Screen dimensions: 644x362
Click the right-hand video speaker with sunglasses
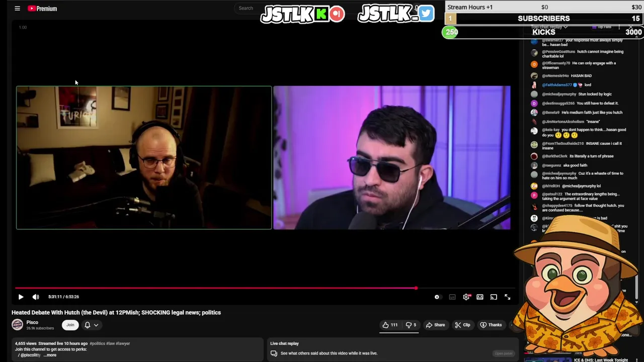click(392, 157)
